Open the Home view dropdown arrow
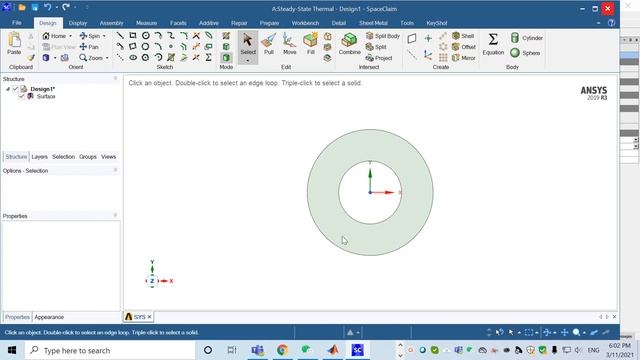Viewport: 640px width, 360px height. (70, 36)
